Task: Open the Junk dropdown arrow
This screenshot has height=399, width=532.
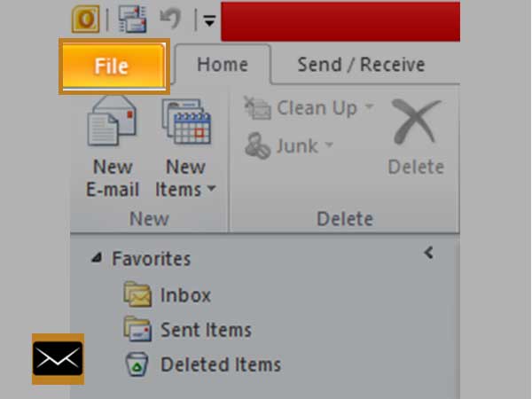Action: pyautogui.click(x=329, y=145)
